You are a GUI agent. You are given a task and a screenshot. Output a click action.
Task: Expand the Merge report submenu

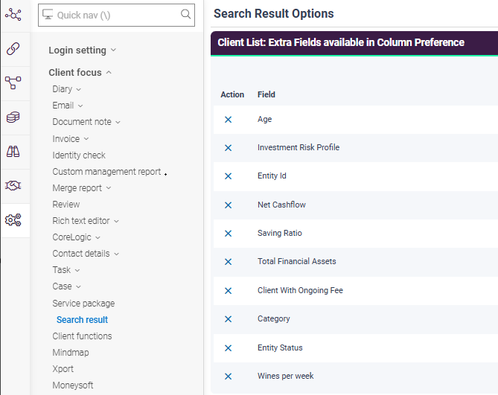click(x=82, y=188)
